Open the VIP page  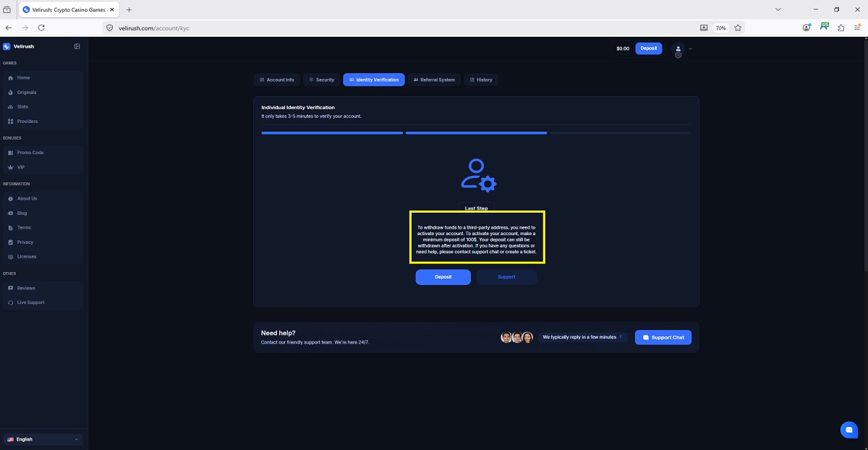[x=43, y=167]
